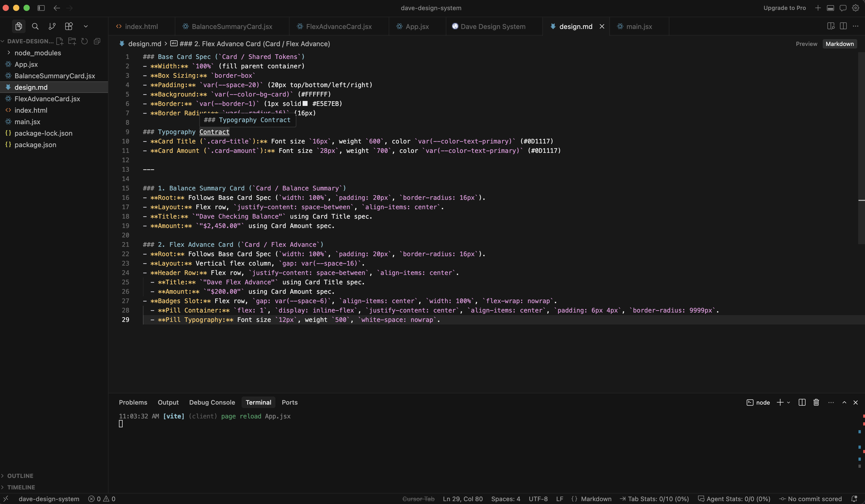Viewport: 865px width, 504px height.
Task: Switch to the BalanceSummaryCard.jsx editor tab
Action: [x=232, y=26]
